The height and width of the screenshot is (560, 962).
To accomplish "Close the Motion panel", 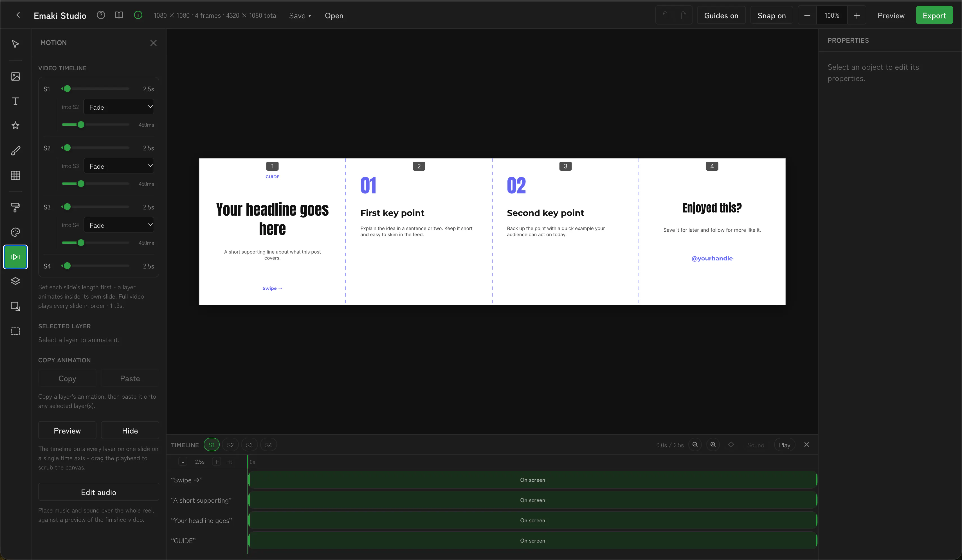I will (154, 43).
